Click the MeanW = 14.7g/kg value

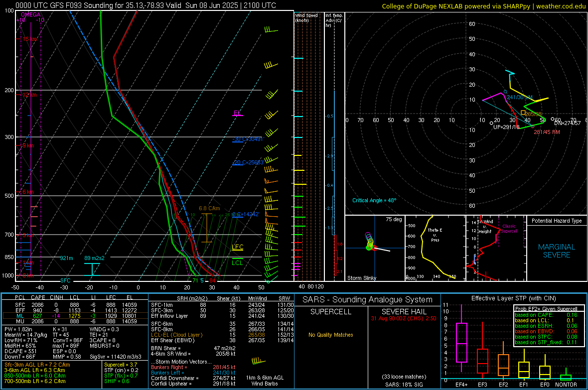pyautogui.click(x=26, y=335)
